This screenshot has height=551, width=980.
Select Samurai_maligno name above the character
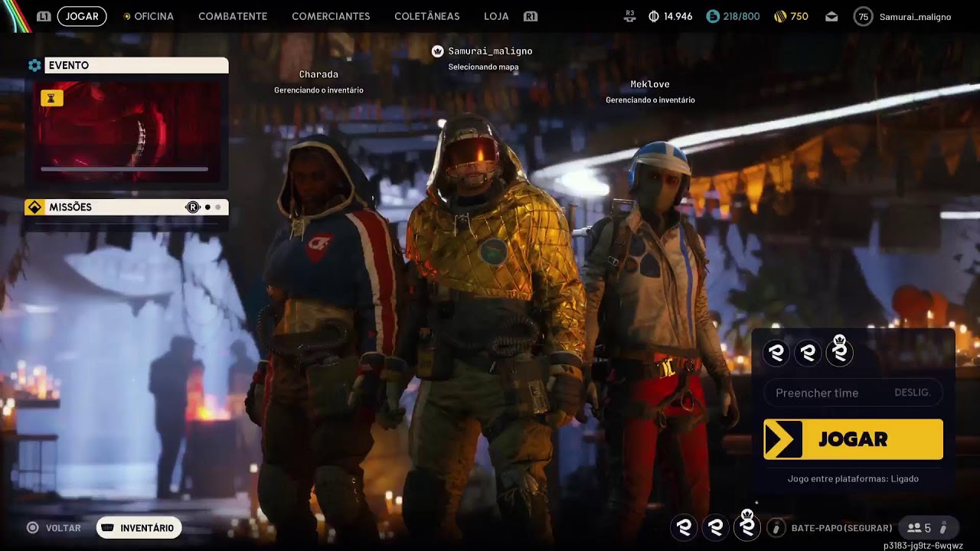[490, 51]
